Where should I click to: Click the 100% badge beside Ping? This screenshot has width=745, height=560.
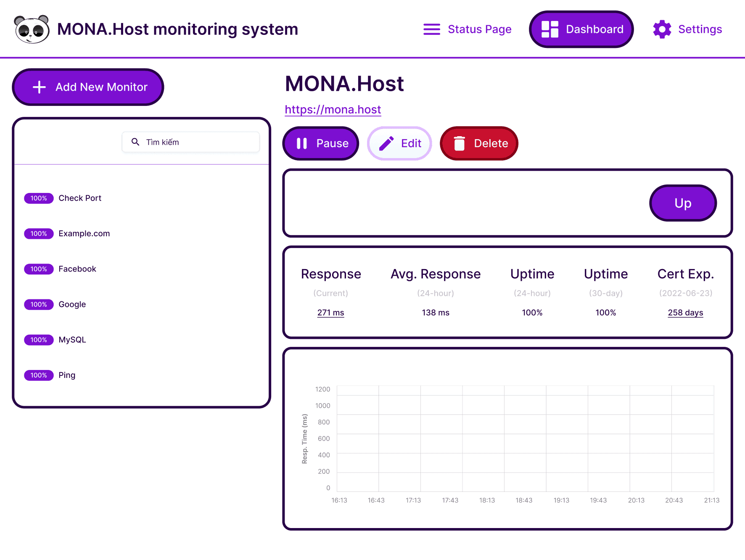39,375
